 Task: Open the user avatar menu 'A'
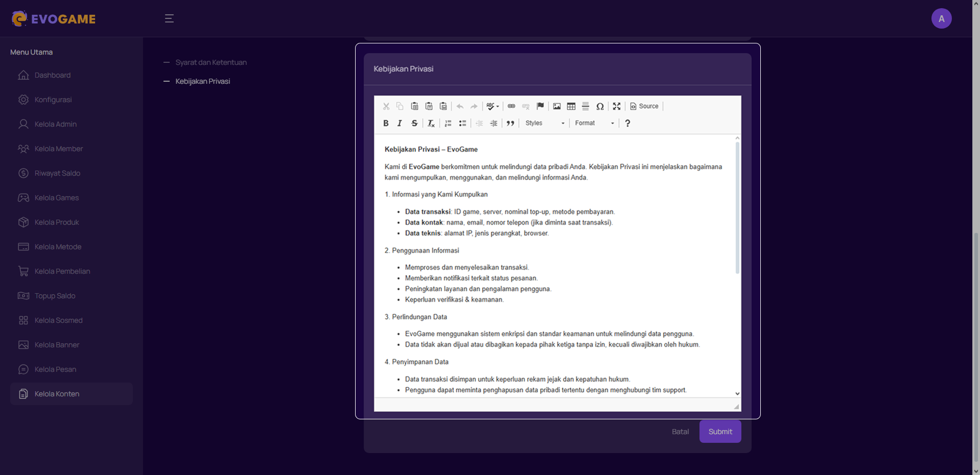click(x=941, y=18)
